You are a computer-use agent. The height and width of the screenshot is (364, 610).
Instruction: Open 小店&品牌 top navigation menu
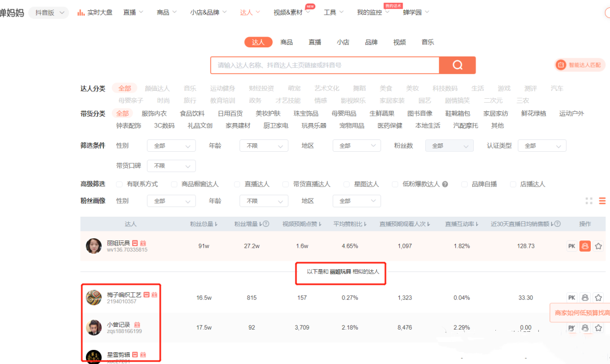point(208,12)
